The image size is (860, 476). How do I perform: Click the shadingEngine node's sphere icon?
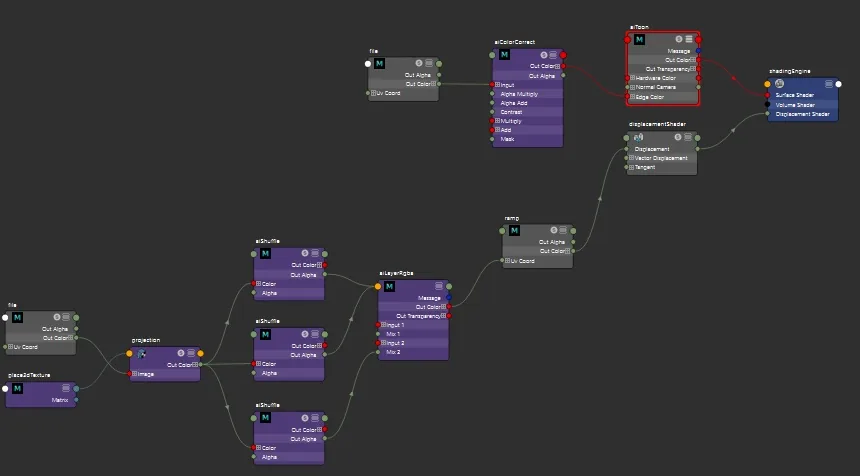(779, 84)
